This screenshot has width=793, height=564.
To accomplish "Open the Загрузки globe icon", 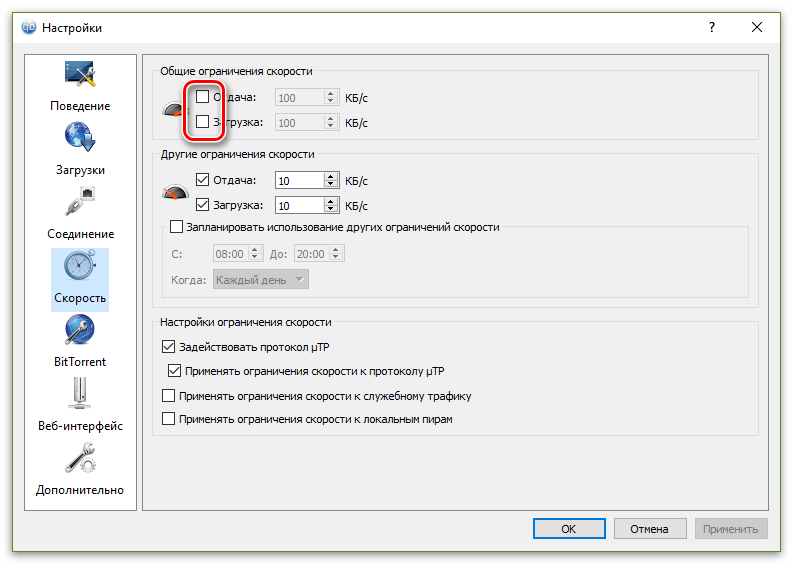I will 80,137.
